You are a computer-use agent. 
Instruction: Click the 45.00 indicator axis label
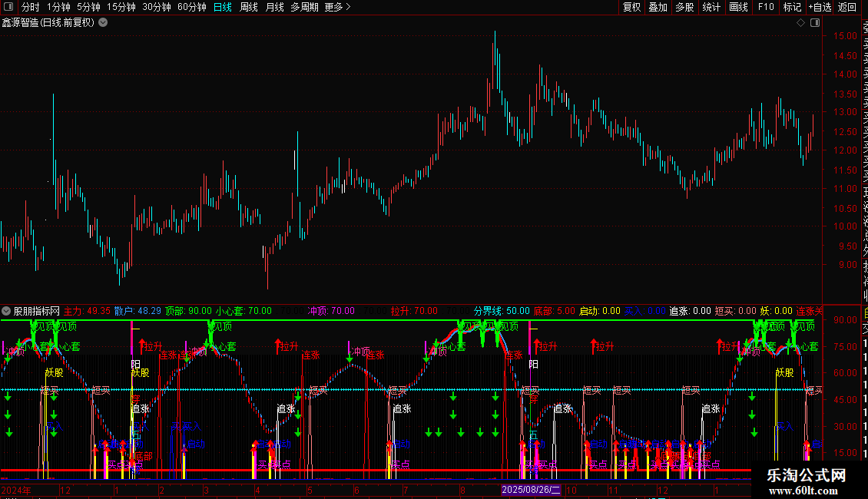coord(845,399)
